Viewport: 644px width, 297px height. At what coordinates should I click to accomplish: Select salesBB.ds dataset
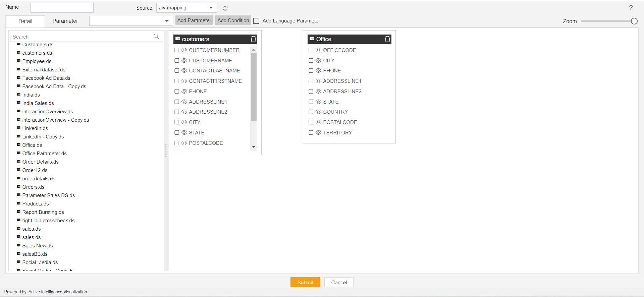pyautogui.click(x=35, y=254)
